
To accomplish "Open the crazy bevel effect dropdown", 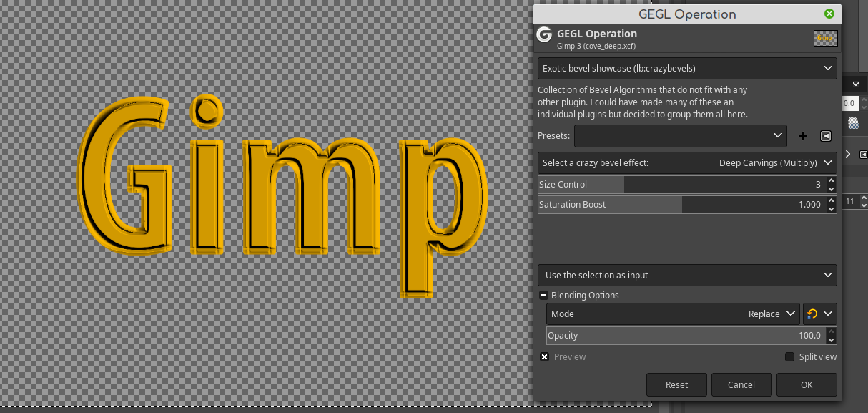I will pos(687,162).
